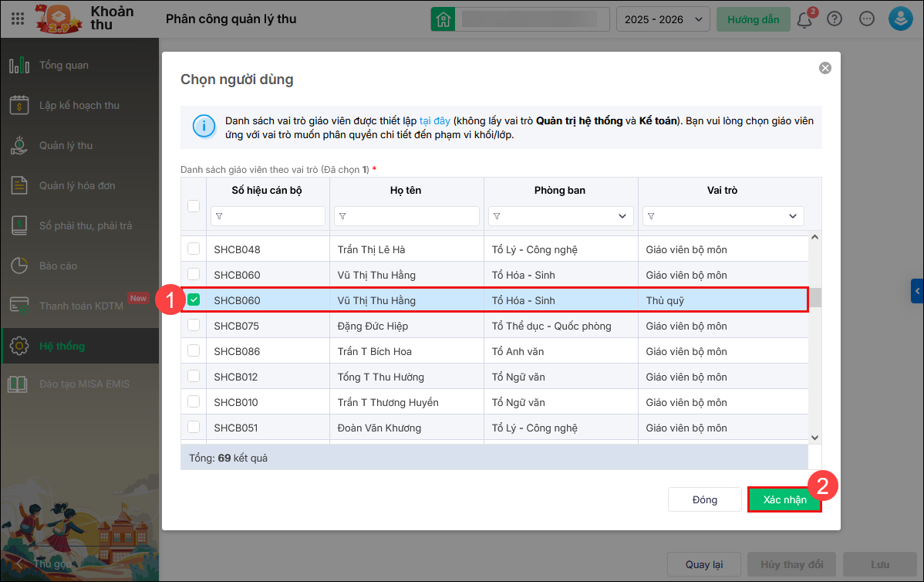The width and height of the screenshot is (924, 582).
Task: Open Đào tạo MISA EMIS menu
Action: 79,384
